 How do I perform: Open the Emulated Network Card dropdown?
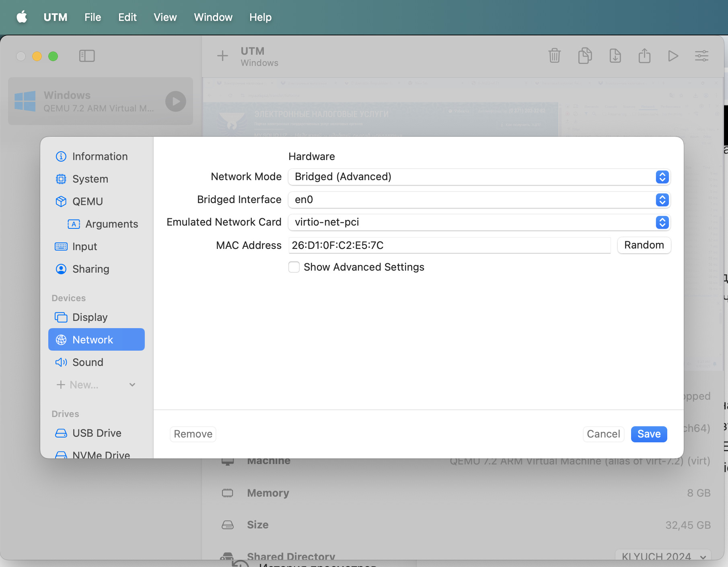[x=479, y=222]
